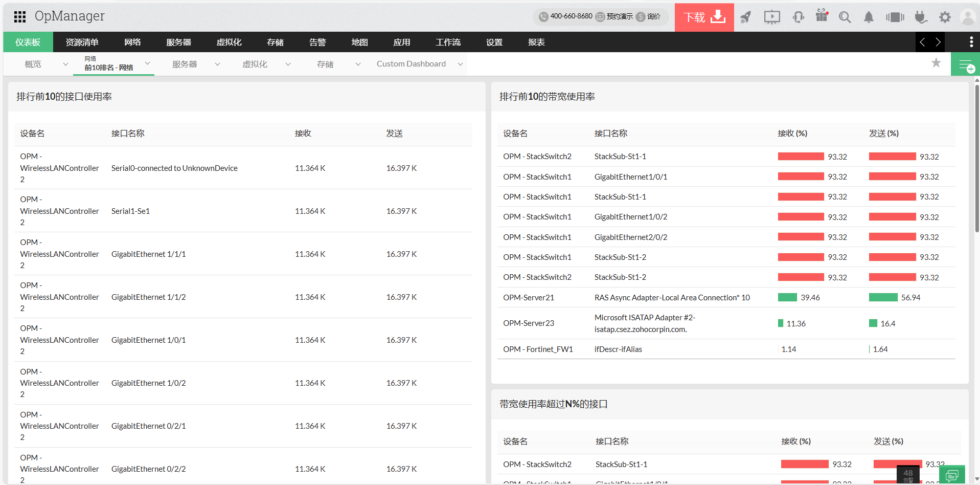The width and height of the screenshot is (980, 485).
Task: Click the phone number 400-660-8680 icon
Action: tap(543, 16)
